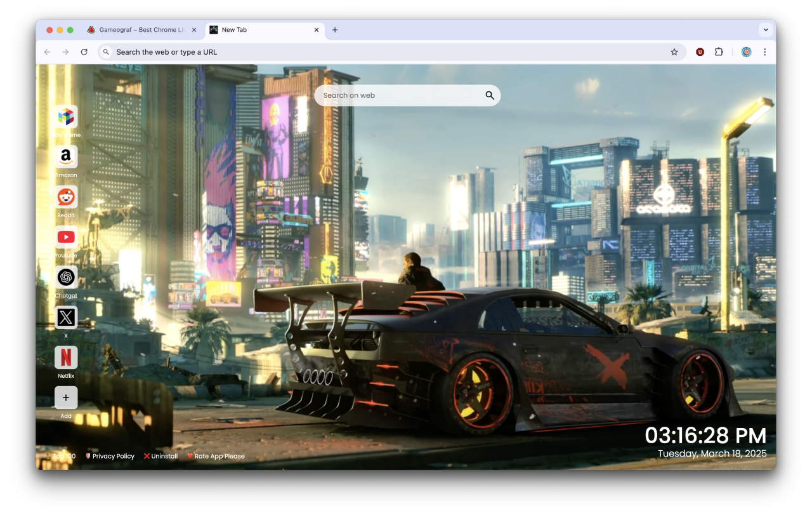The height and width of the screenshot is (508, 812).
Task: Open the Chatgpt shortcut
Action: [66, 277]
